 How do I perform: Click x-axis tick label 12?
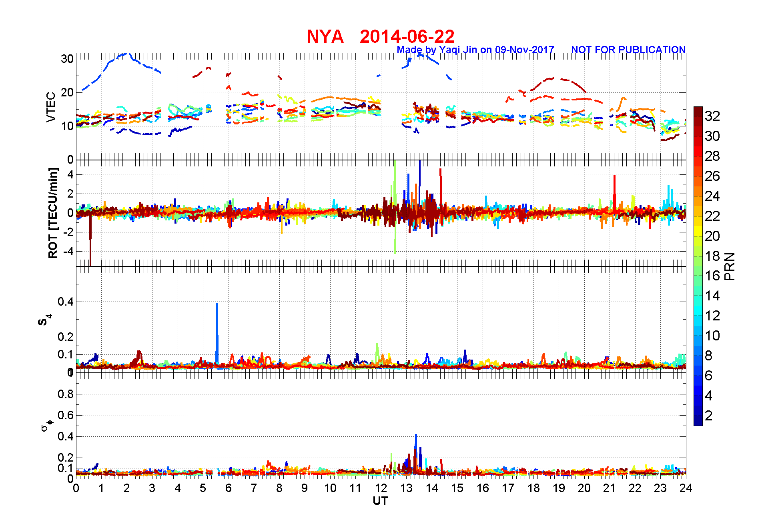tap(381, 488)
